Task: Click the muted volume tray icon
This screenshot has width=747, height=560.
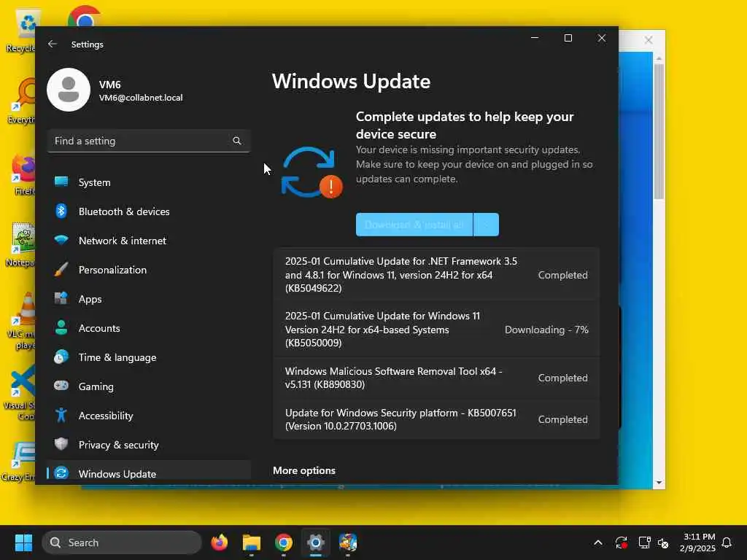Action: point(663,542)
